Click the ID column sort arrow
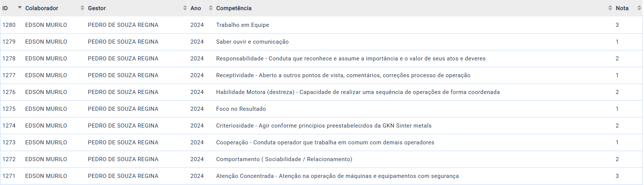644x185 pixels. [x=20, y=8]
